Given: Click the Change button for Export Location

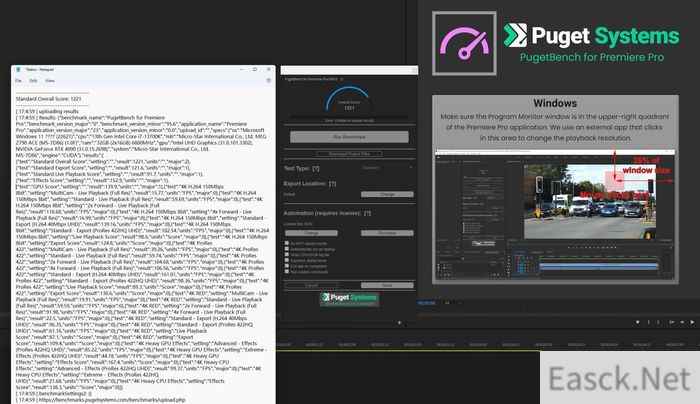Looking at the screenshot, I should tap(387, 194).
